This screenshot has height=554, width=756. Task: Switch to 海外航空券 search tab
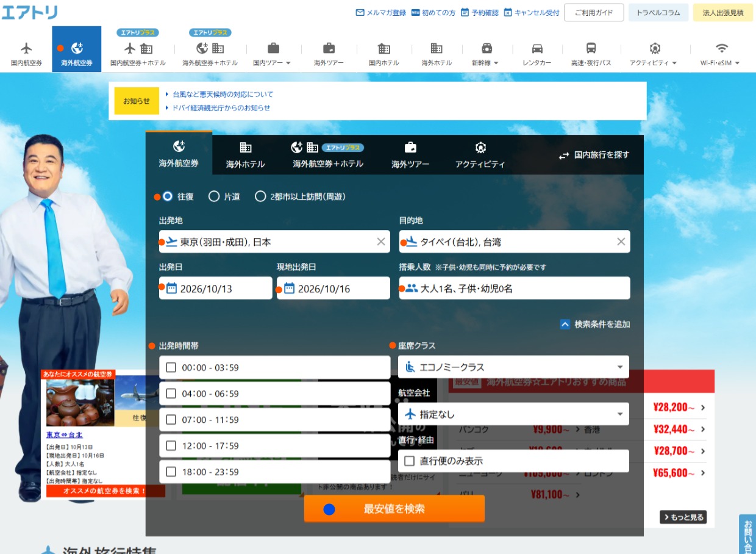point(179,154)
